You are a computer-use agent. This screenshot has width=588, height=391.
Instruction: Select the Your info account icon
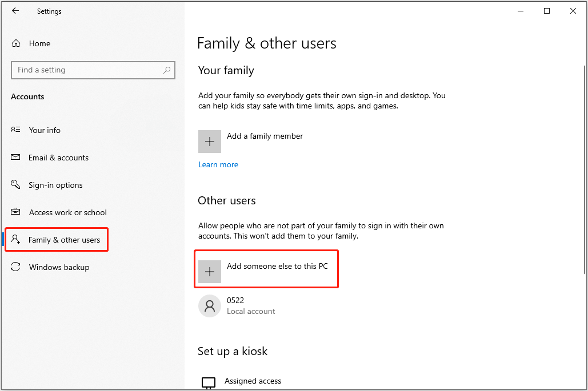pos(15,130)
